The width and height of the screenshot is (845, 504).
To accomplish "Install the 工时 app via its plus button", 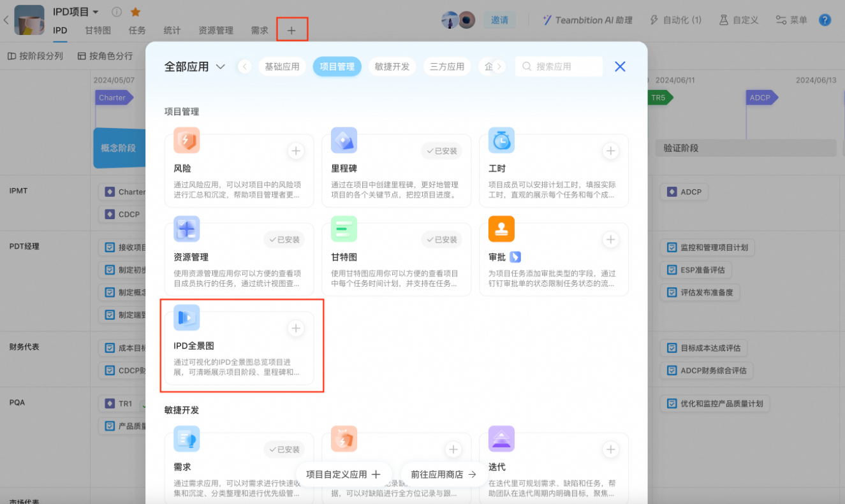I will (x=610, y=151).
